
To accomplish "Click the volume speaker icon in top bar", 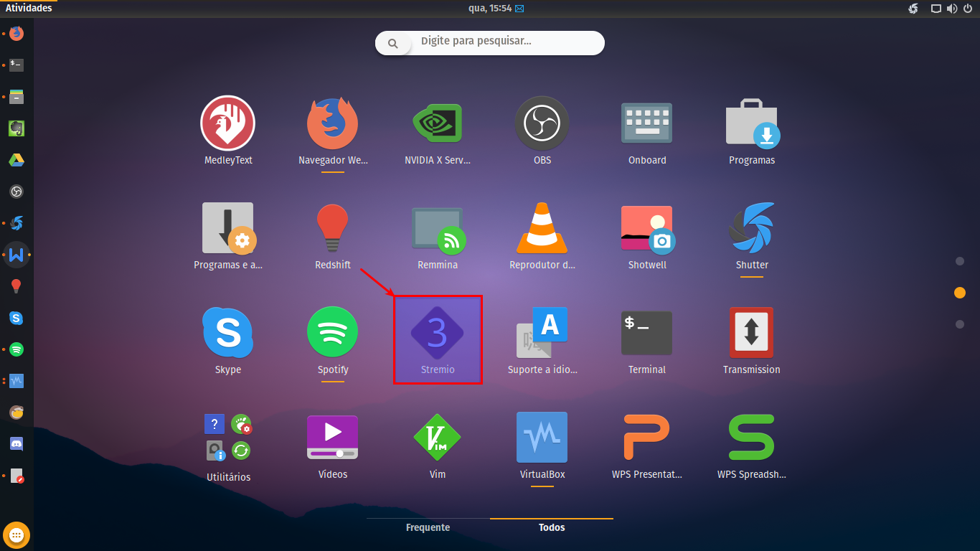I will pyautogui.click(x=951, y=9).
